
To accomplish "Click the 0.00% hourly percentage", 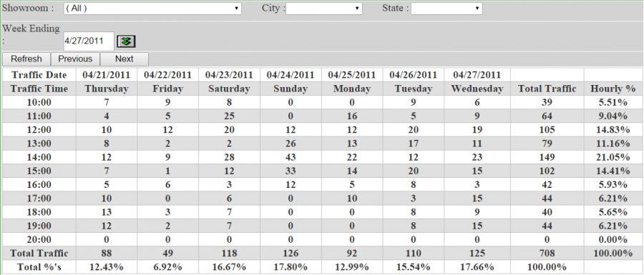I will point(613,240).
